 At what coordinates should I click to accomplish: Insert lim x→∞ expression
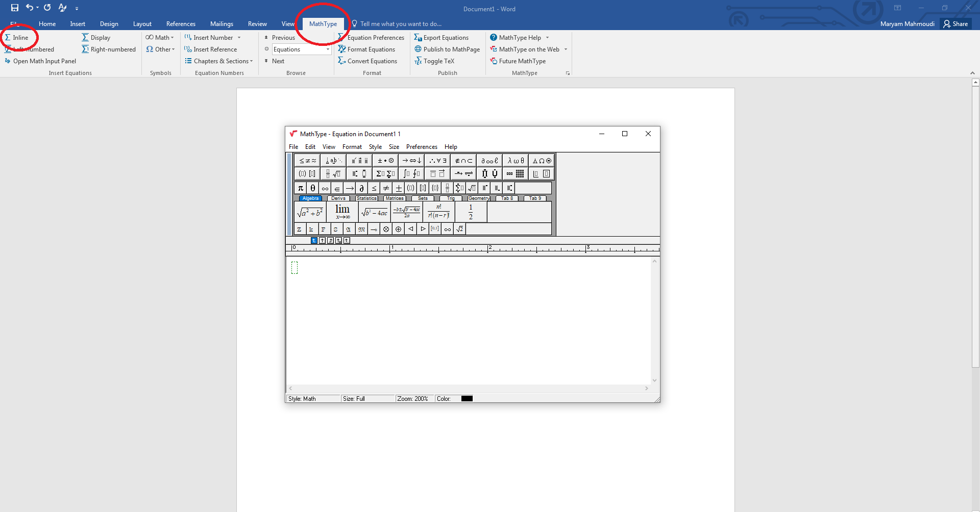(x=342, y=212)
